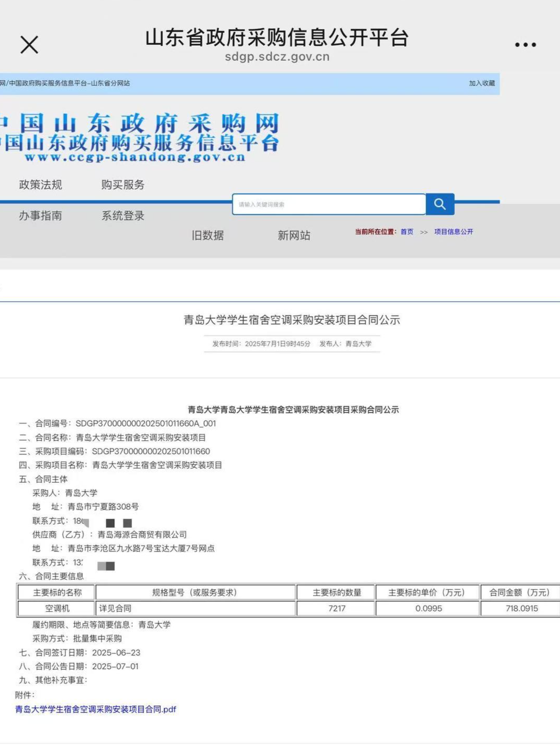Select the 系统登录 menu item
This screenshot has width=560, height=746.
tap(123, 215)
